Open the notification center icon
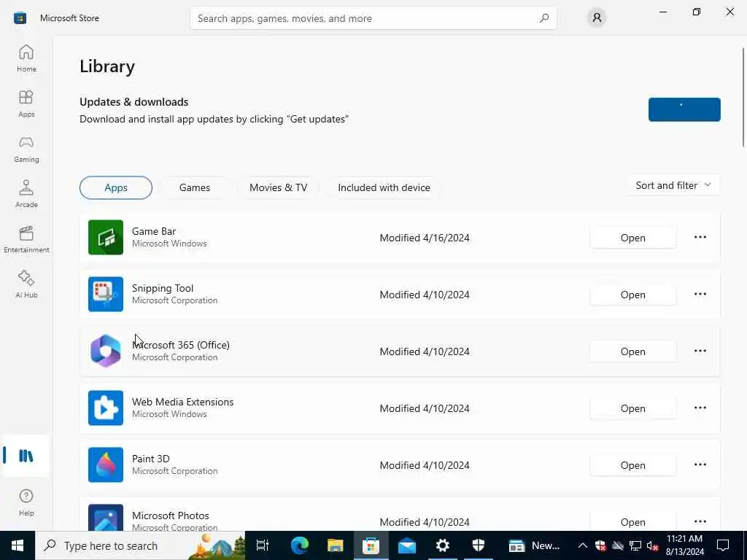This screenshot has height=560, width=747. pyautogui.click(x=723, y=545)
